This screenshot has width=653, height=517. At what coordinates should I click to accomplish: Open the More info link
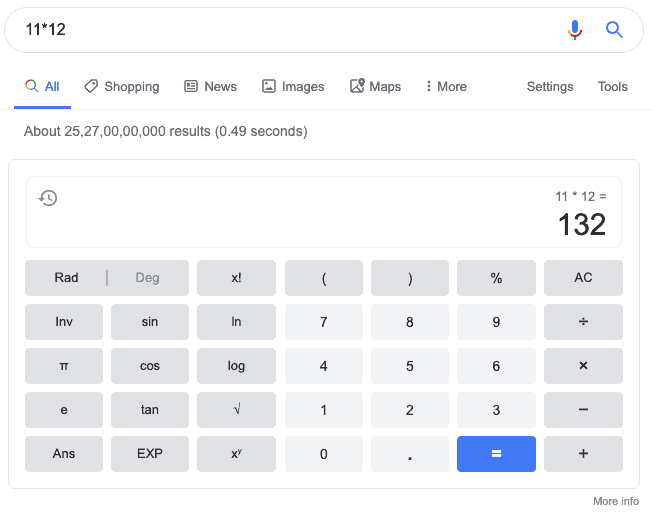pyautogui.click(x=616, y=501)
